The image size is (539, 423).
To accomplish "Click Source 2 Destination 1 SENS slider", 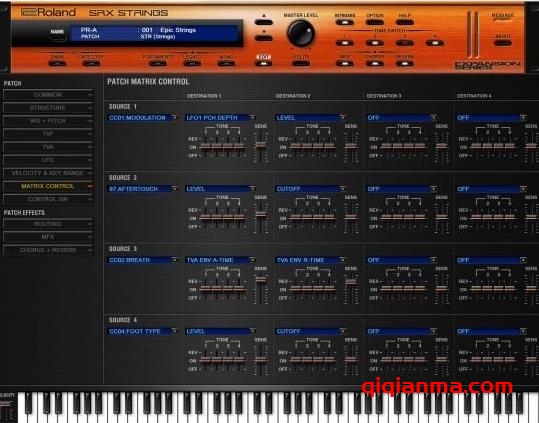I will point(261,215).
